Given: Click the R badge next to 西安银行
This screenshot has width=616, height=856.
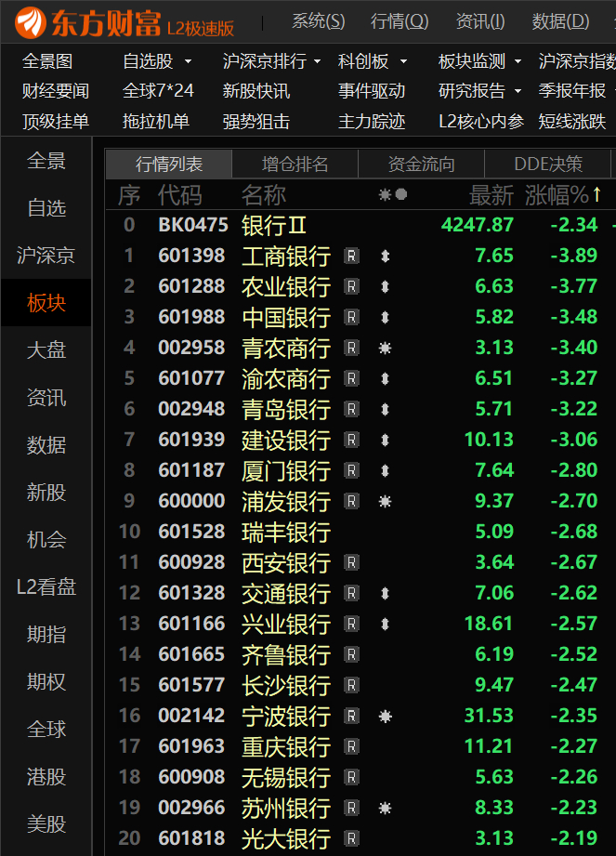Looking at the screenshot, I should click(351, 562).
